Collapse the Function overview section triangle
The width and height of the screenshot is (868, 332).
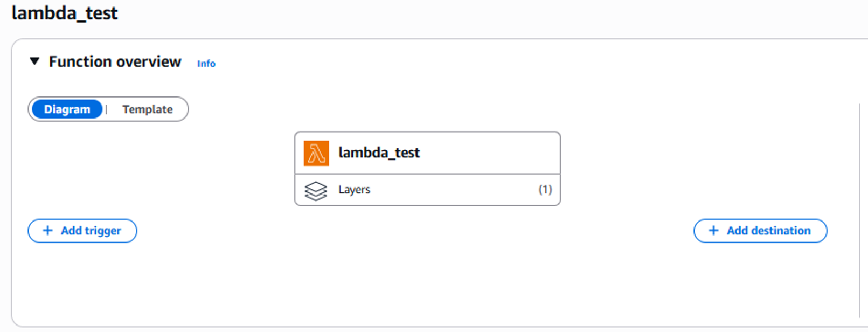pyautogui.click(x=34, y=61)
